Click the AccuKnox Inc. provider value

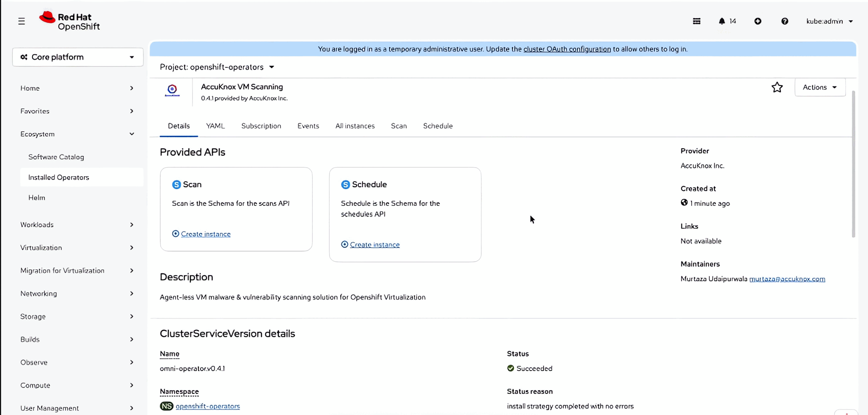tap(703, 166)
